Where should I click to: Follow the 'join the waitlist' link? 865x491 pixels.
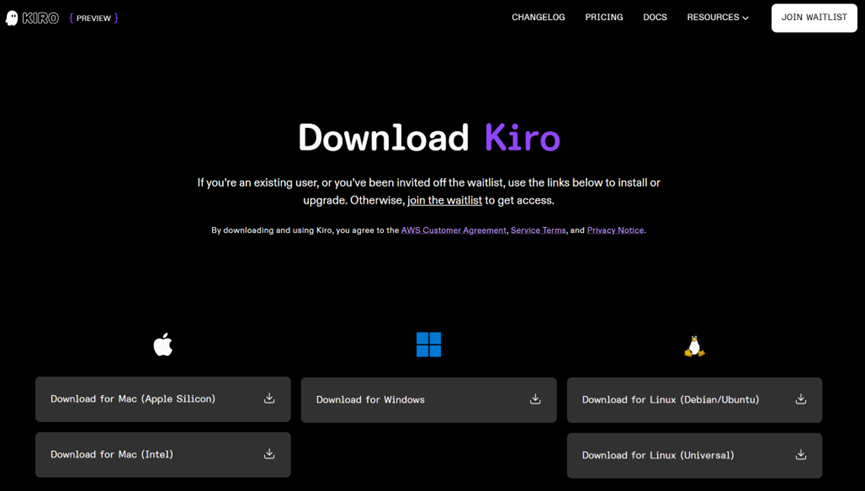445,200
